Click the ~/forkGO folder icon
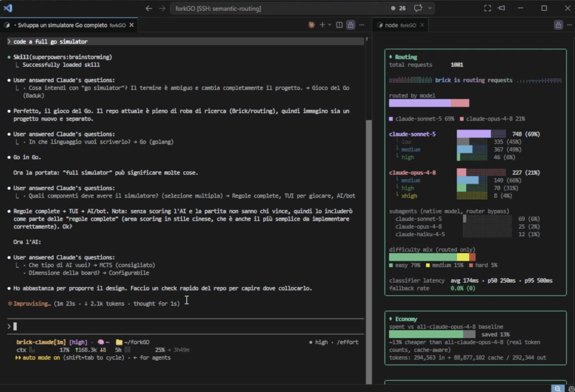The height and width of the screenshot is (392, 575). (119, 342)
